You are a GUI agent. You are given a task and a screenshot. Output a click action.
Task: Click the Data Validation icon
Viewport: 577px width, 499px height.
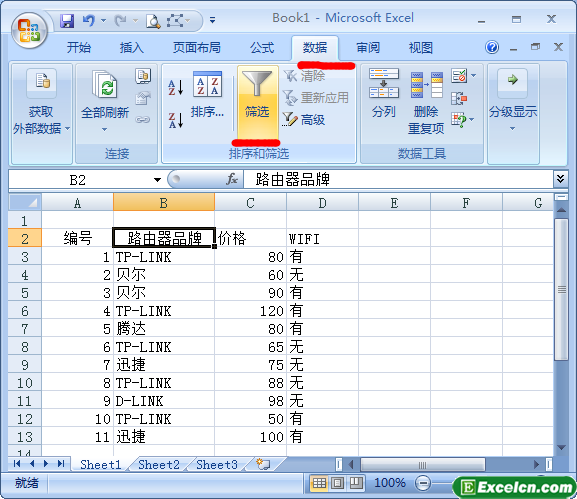coord(459,76)
